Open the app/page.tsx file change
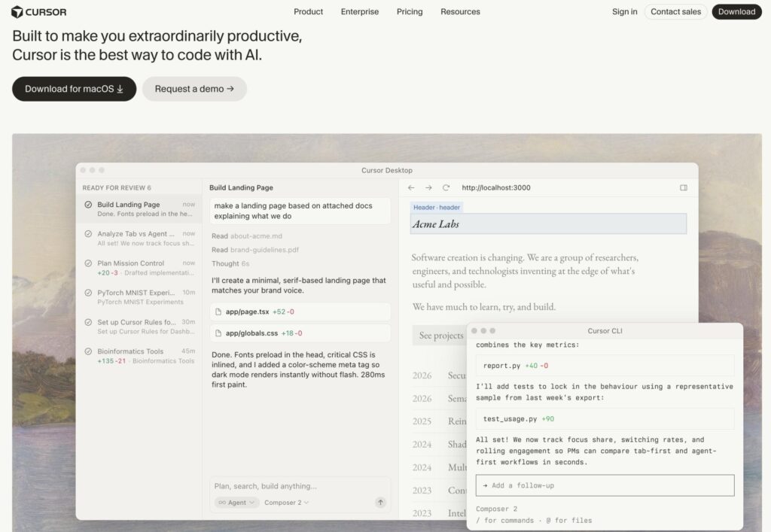 pos(300,312)
